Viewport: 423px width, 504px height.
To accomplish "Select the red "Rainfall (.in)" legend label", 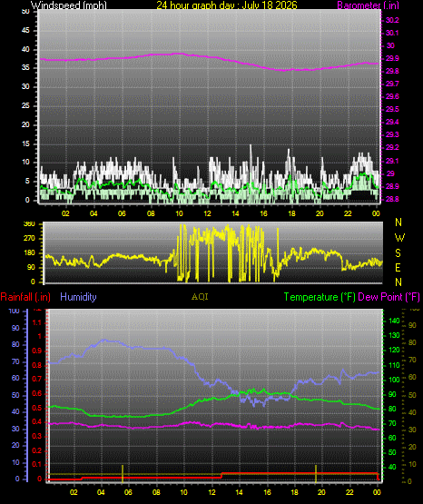I will tap(25, 297).
